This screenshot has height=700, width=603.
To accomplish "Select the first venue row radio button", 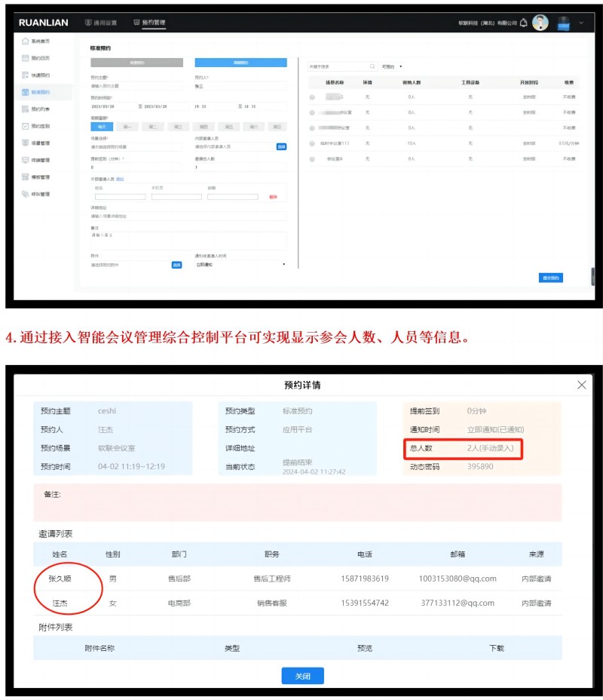I will 312,97.
